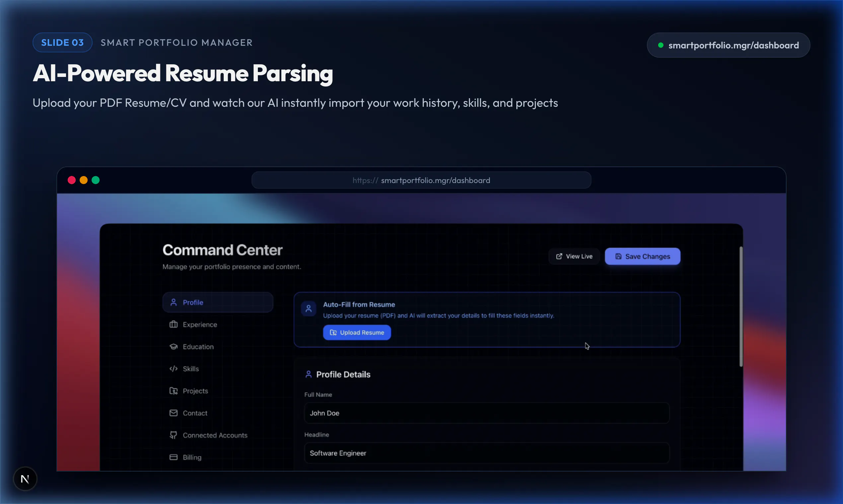
Task: Go to the Experience section
Action: point(217,324)
